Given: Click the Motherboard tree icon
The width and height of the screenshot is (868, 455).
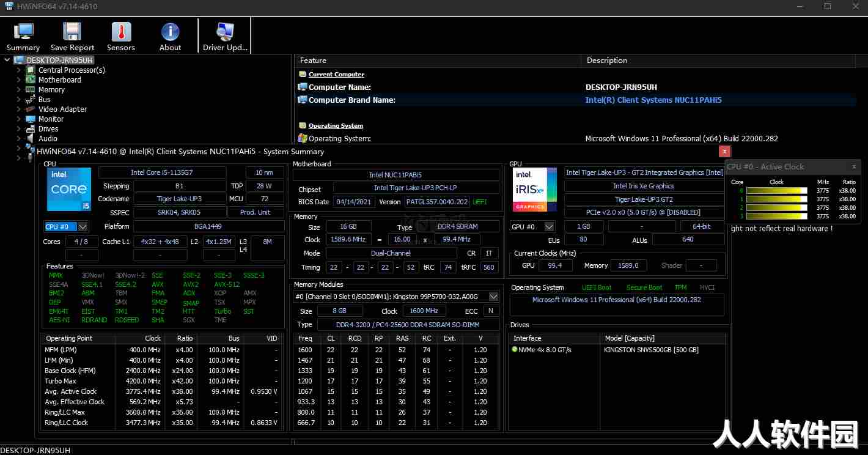Looking at the screenshot, I should (x=30, y=80).
